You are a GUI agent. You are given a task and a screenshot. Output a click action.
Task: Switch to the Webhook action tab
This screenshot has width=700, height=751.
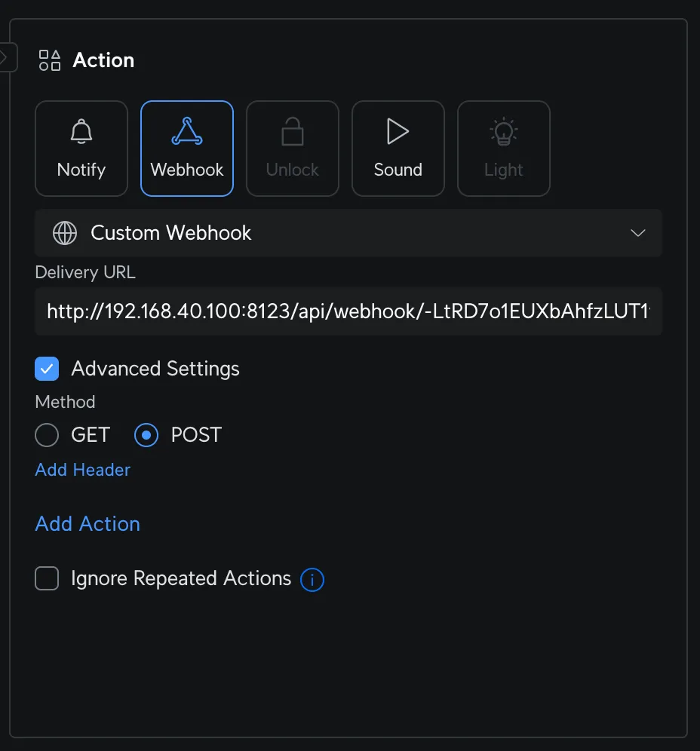coord(187,149)
